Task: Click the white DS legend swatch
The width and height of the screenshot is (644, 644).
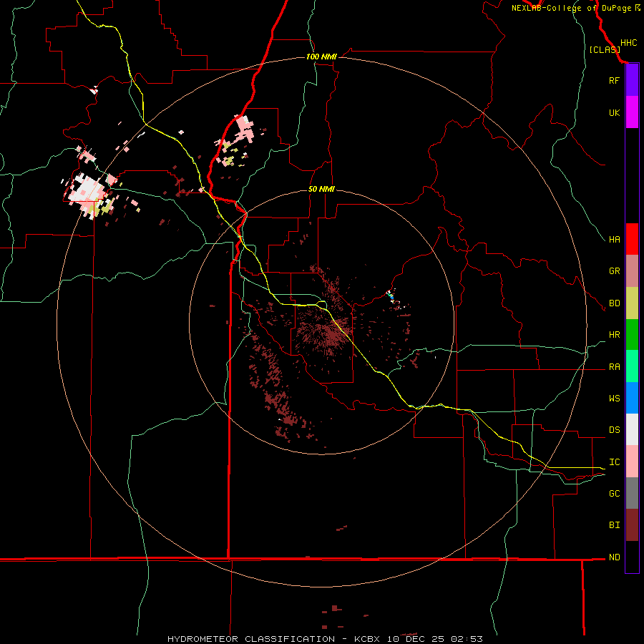Action: pos(632,429)
